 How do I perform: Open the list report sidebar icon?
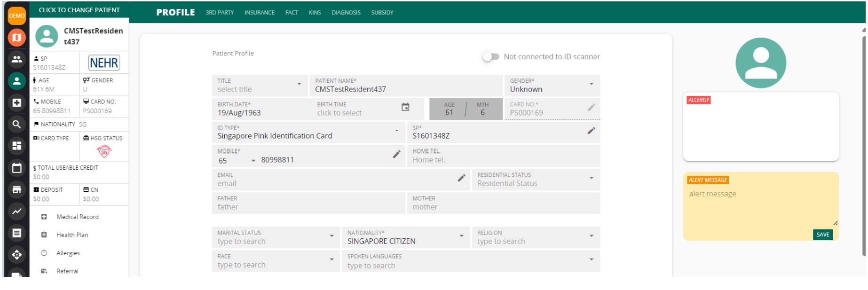16,233
